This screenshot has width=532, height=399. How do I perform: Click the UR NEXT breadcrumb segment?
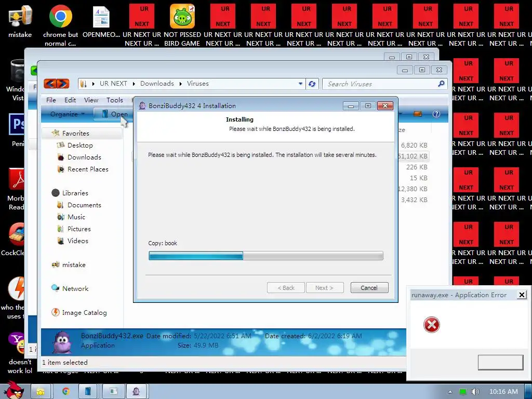coord(113,84)
